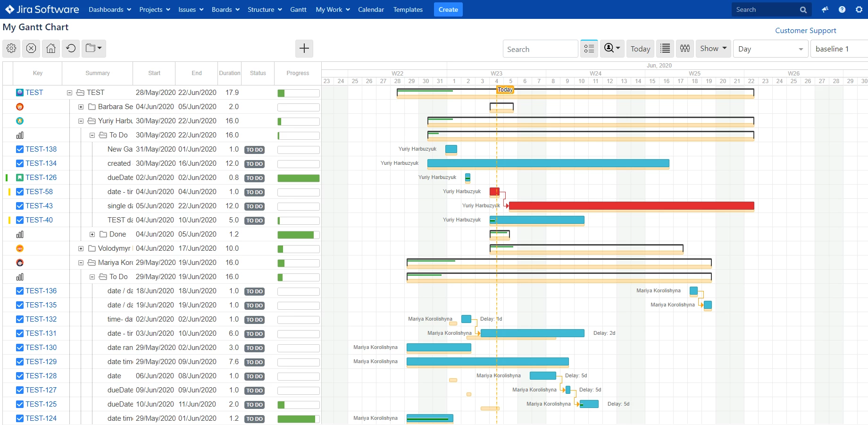The image size is (868, 425).
Task: Sort by Duration column header
Action: point(230,73)
